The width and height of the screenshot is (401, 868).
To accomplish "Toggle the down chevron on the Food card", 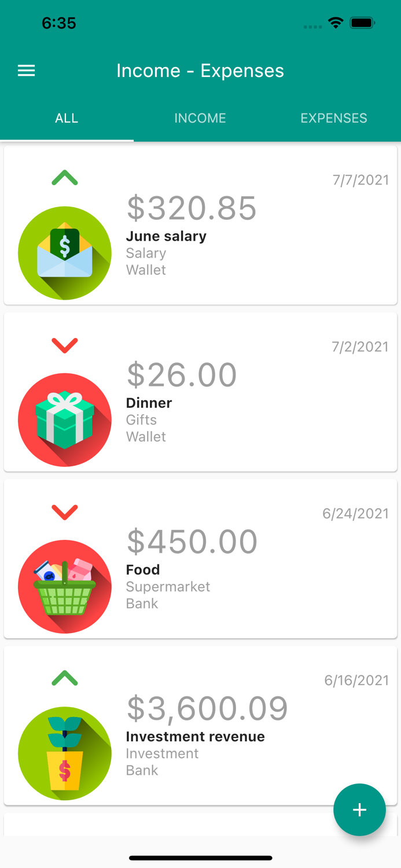I will 65,512.
